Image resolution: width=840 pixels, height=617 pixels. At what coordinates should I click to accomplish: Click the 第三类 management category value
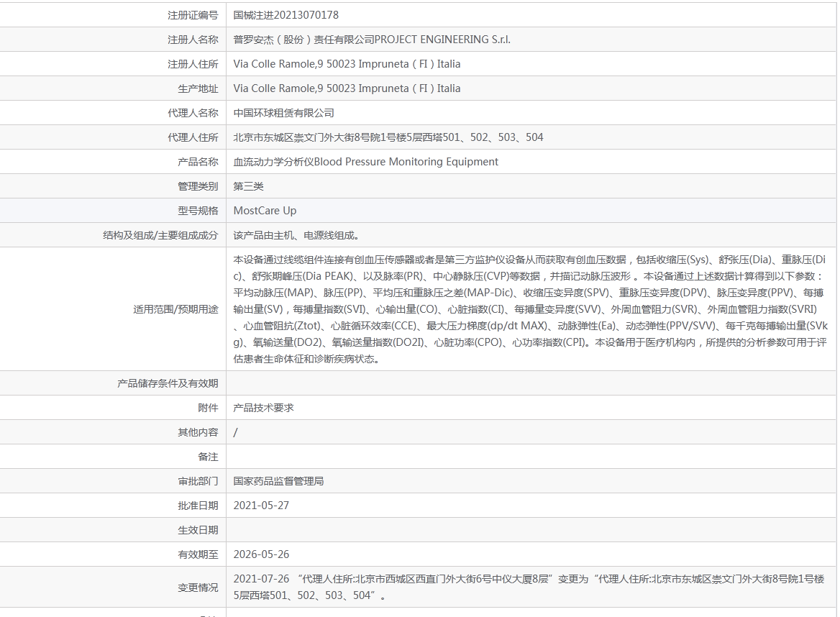248,186
